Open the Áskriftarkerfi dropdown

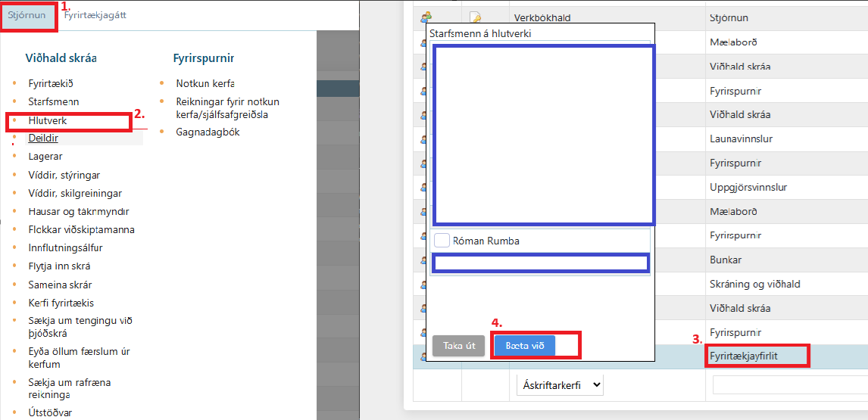(x=560, y=384)
